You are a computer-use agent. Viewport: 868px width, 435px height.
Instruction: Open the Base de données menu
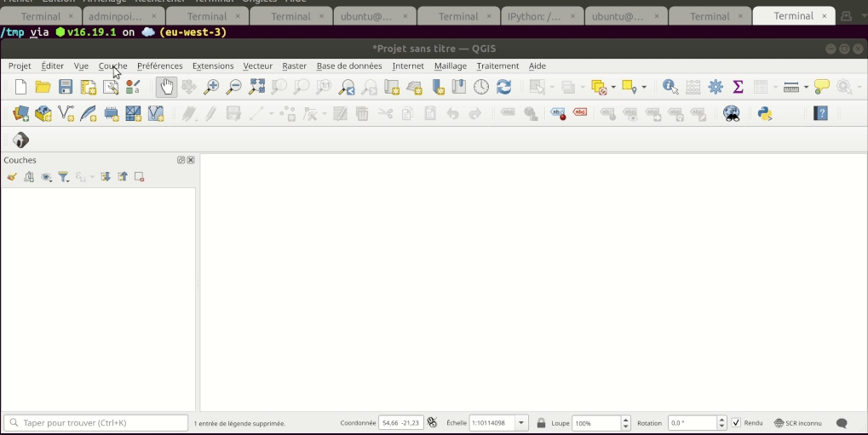tap(349, 66)
